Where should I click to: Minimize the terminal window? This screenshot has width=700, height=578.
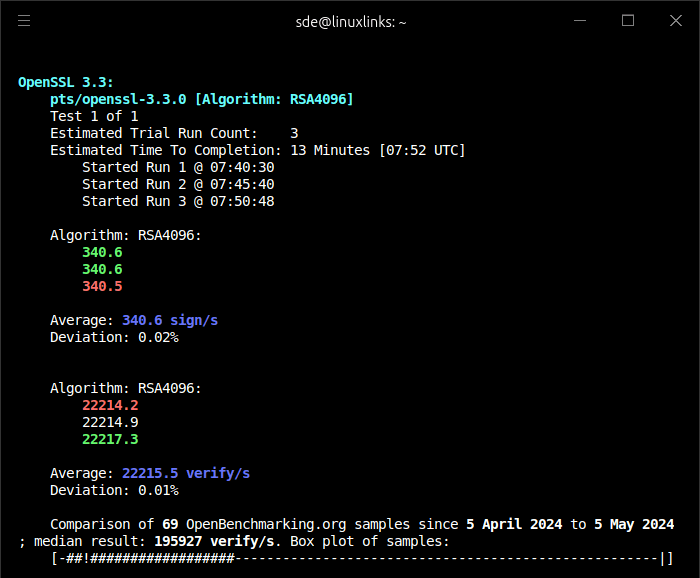click(x=579, y=21)
